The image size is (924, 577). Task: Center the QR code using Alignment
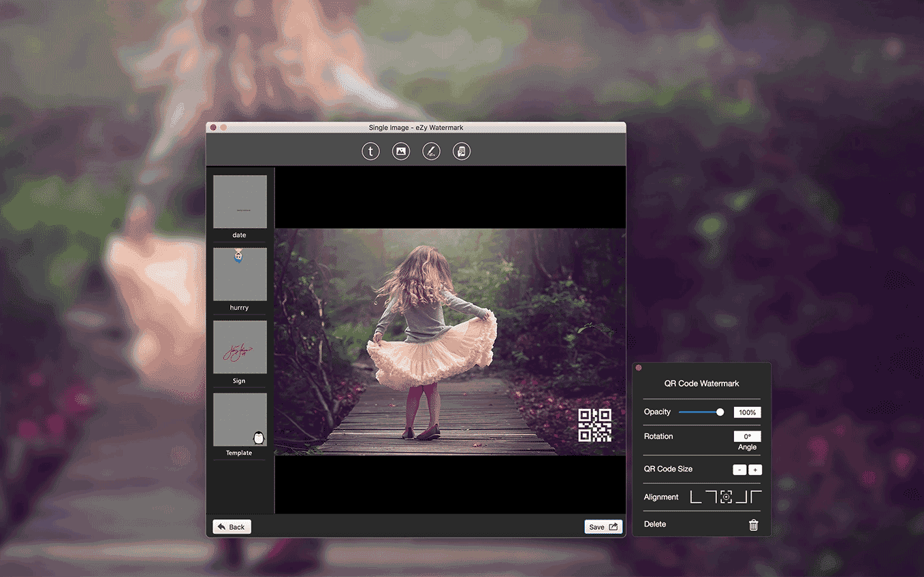click(727, 497)
